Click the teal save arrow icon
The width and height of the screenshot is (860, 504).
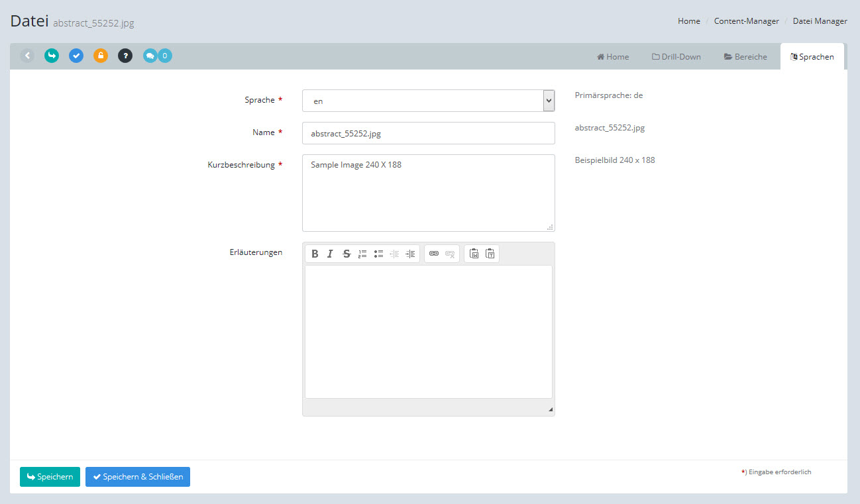click(x=52, y=56)
